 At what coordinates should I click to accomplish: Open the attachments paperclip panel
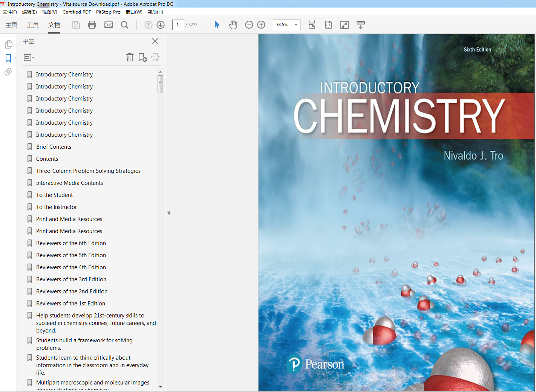click(8, 72)
